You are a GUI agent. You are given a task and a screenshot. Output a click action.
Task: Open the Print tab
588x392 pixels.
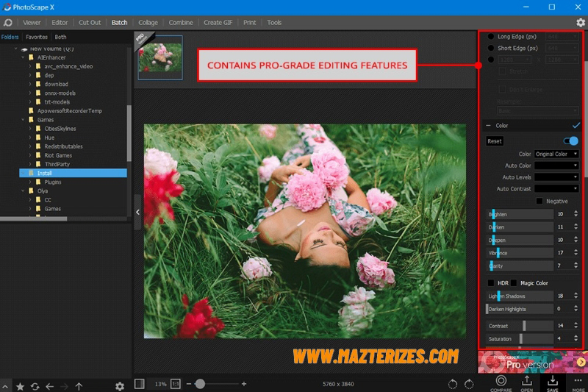[x=249, y=23]
